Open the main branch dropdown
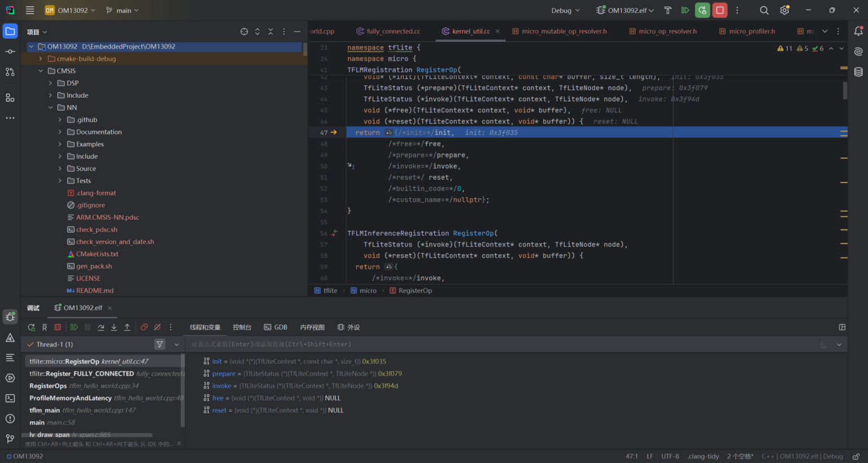 (122, 10)
